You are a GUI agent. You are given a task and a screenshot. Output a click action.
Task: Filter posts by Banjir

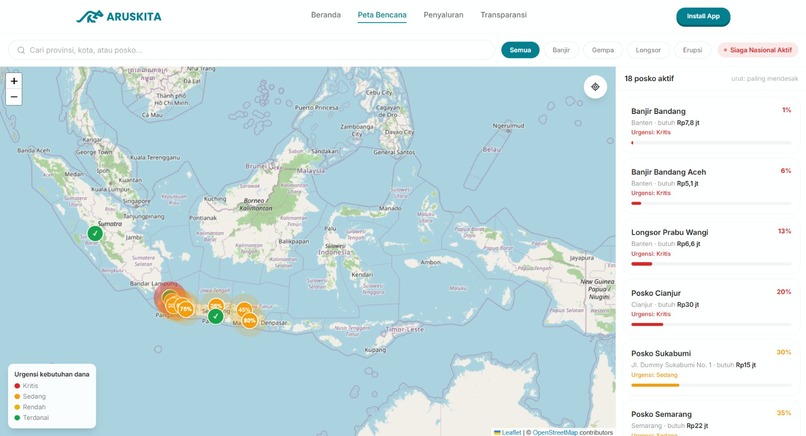pyautogui.click(x=561, y=50)
